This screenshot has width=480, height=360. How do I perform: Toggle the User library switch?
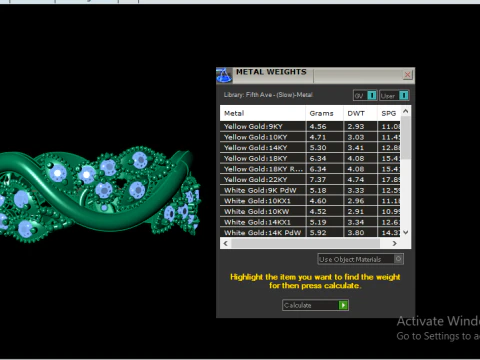[x=394, y=96]
